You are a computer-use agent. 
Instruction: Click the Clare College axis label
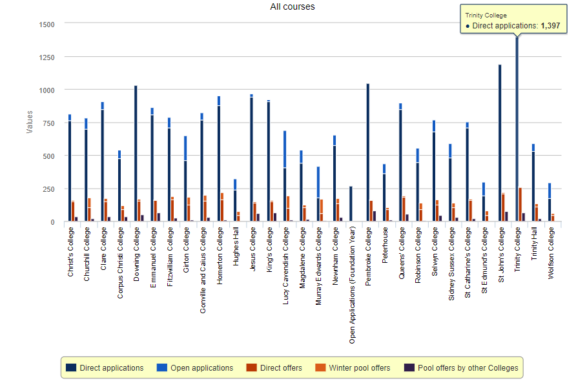point(103,249)
